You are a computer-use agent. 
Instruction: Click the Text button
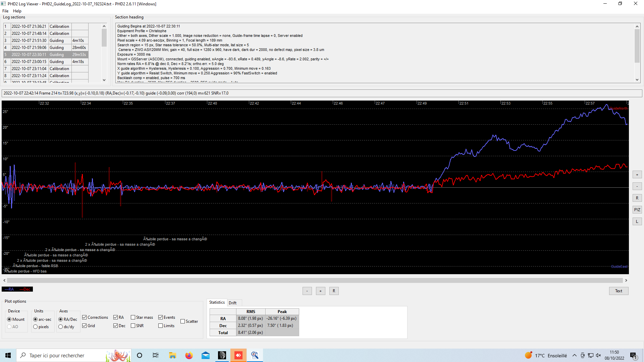[619, 291]
